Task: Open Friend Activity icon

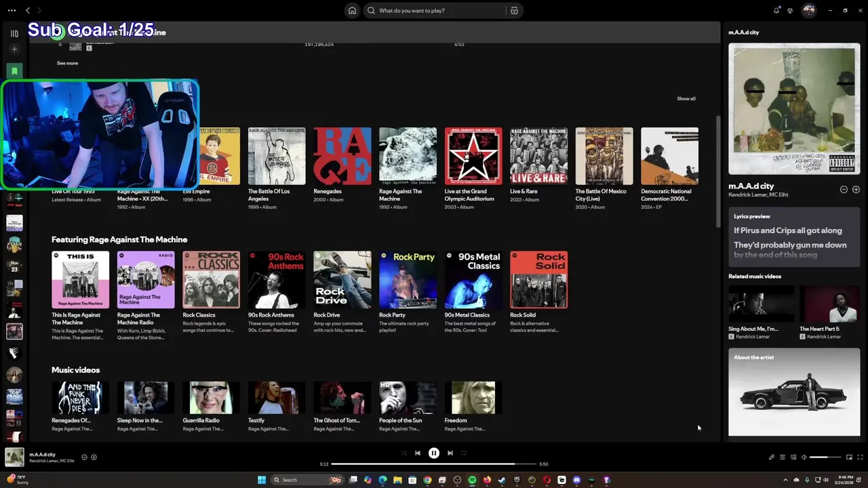Action: [790, 10]
